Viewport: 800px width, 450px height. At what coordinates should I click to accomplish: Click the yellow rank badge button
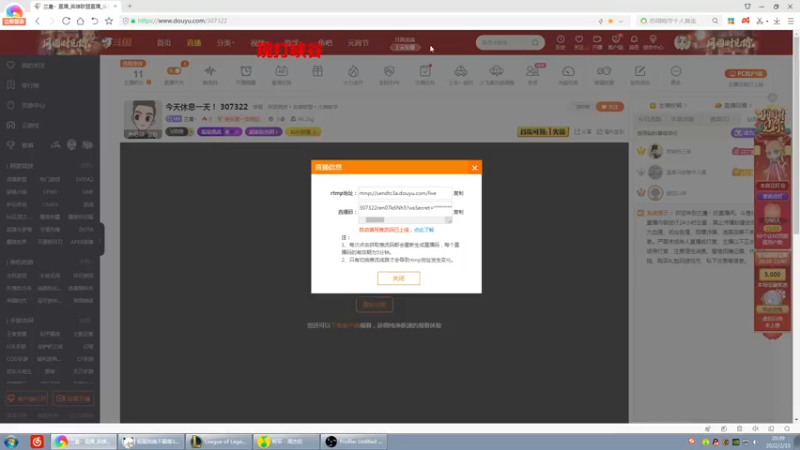pos(303,132)
